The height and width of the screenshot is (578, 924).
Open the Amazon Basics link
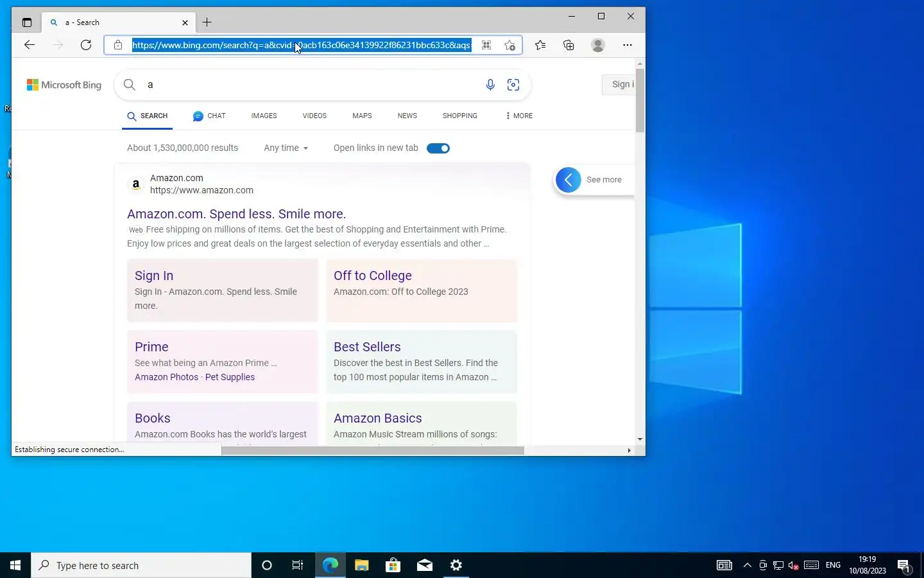pyautogui.click(x=378, y=418)
